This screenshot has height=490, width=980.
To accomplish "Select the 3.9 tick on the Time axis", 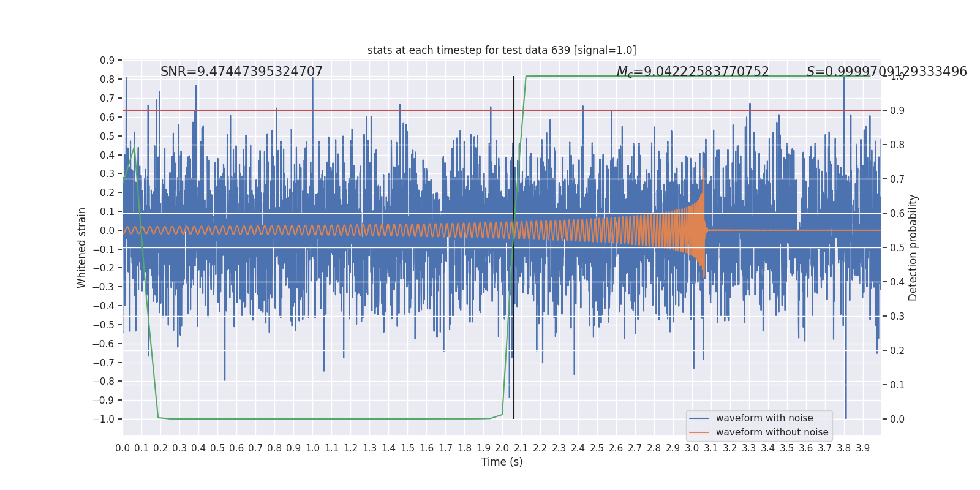I will pos(863,448).
